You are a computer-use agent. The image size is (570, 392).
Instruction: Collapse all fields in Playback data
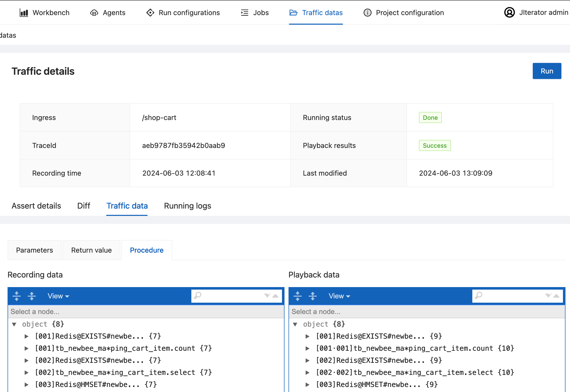(313, 296)
